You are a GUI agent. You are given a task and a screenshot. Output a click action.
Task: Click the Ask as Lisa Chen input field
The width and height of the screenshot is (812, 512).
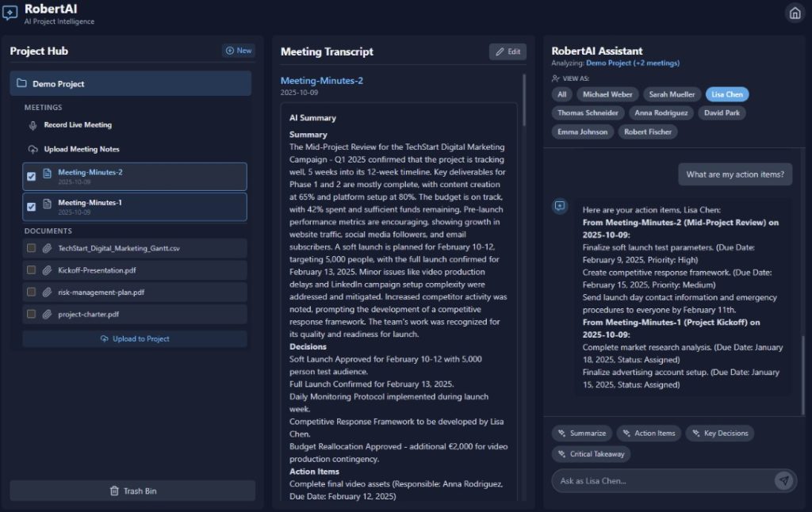tap(662, 480)
